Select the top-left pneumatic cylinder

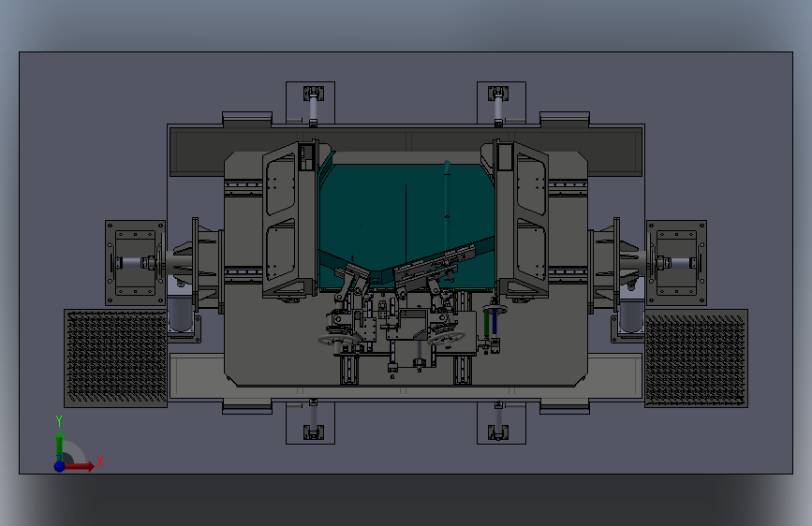(x=314, y=107)
